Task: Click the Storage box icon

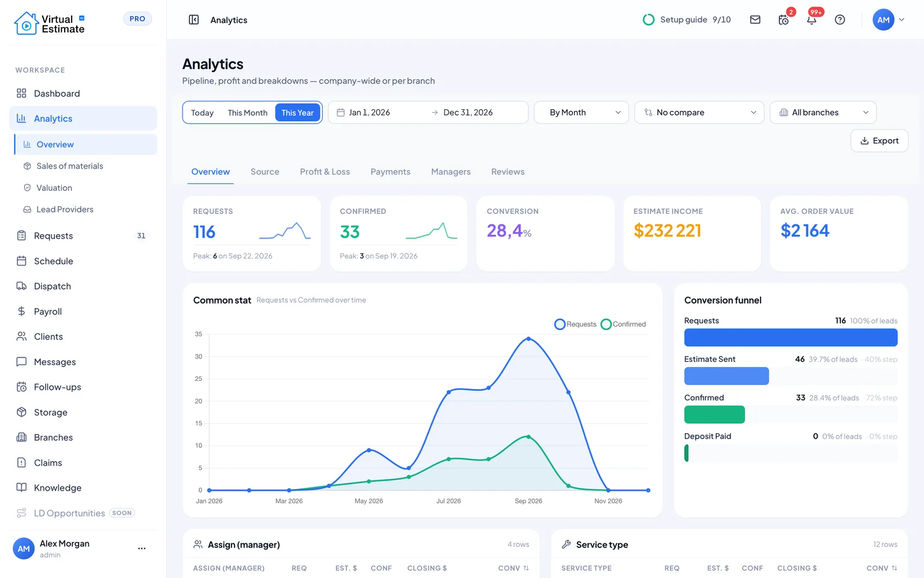Action: pyautogui.click(x=21, y=412)
